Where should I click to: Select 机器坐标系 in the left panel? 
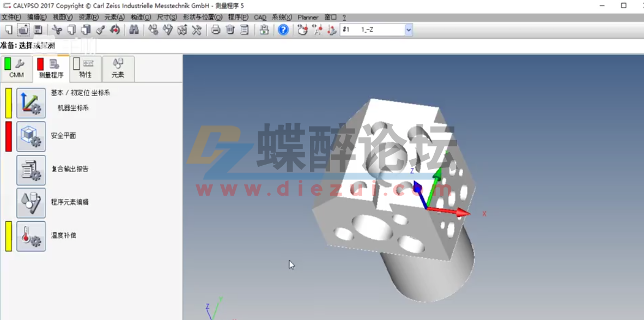coord(72,108)
